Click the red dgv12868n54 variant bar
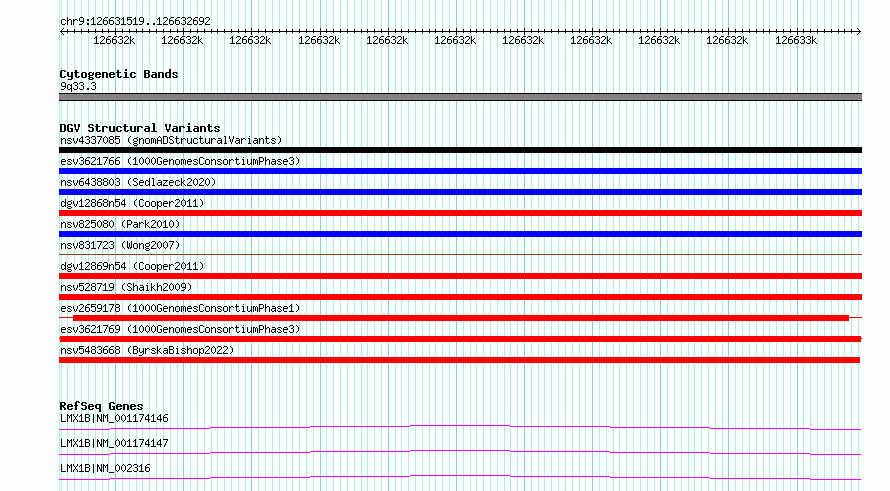 [x=460, y=213]
